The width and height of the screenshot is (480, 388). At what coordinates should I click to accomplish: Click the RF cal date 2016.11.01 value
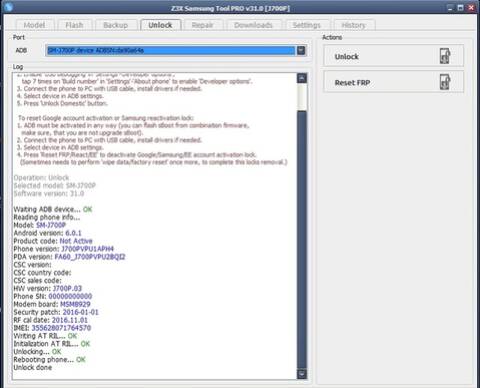[70, 320]
